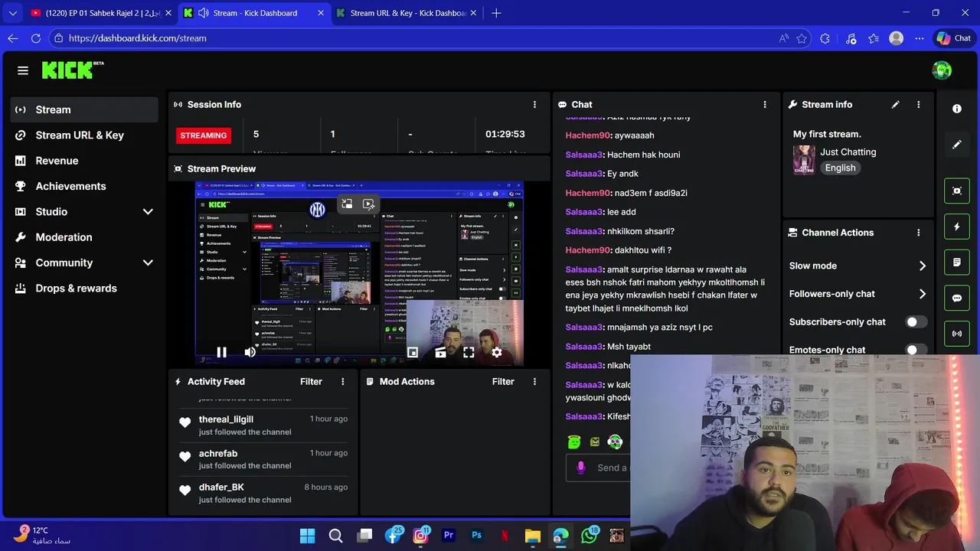Screen dimensions: 980x551
Task: Open the Windows Start menu
Action: click(x=307, y=536)
